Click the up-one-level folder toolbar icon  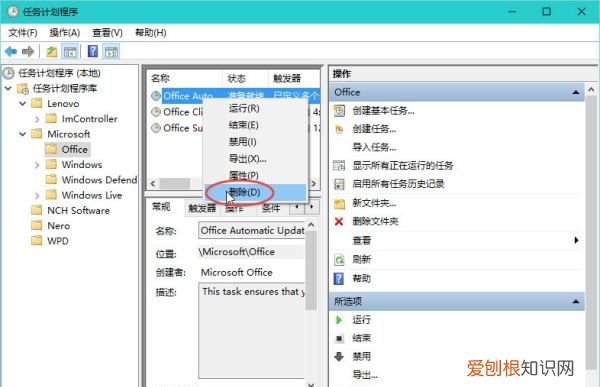[x=52, y=51]
